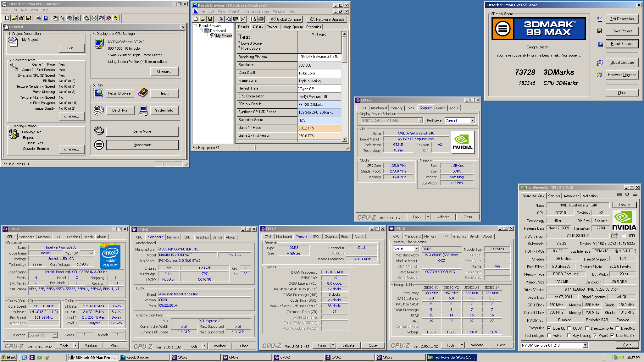Screen dimensions: 644x362
Task: Click NVIDIA tray icon in system tray
Action: 622,358
